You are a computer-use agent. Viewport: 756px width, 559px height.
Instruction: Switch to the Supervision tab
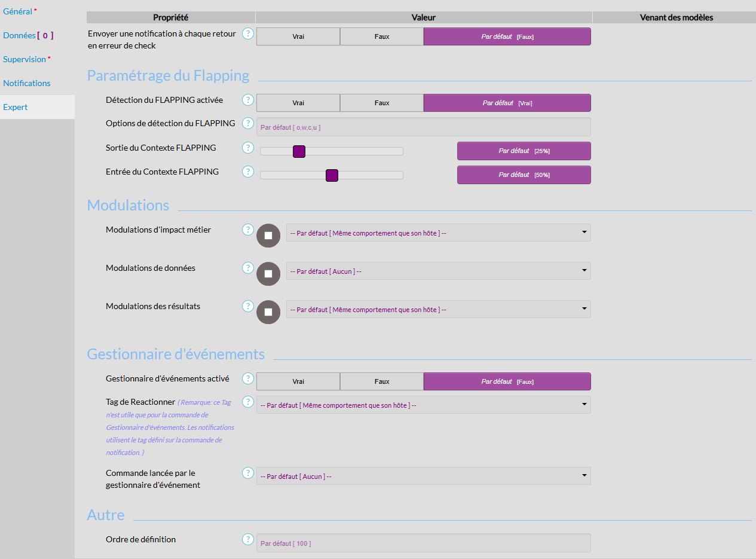[25, 59]
